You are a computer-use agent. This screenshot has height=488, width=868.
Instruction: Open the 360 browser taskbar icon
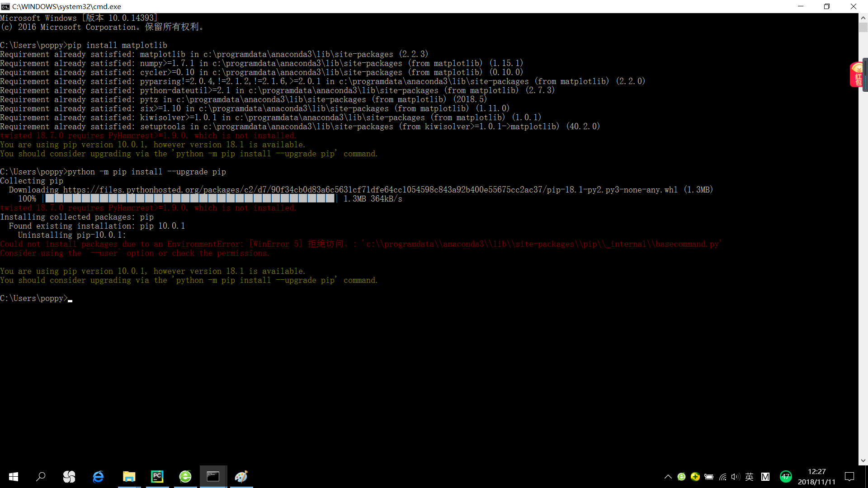click(185, 477)
